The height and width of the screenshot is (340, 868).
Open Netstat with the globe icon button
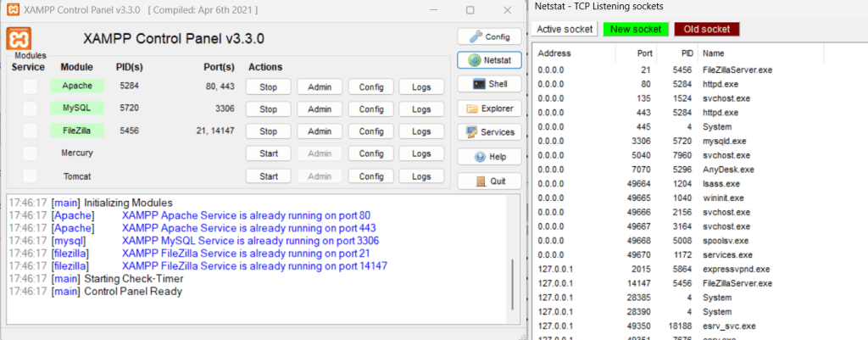(x=489, y=60)
